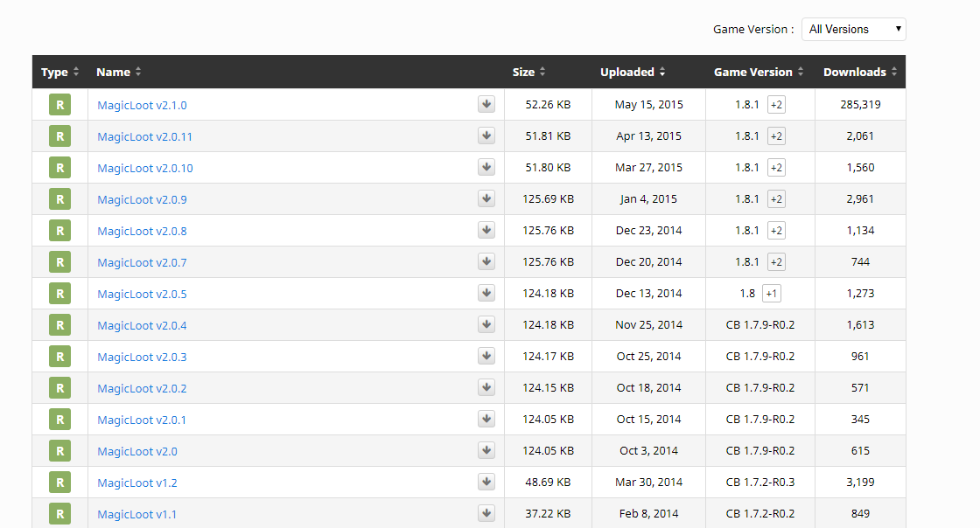Sort by Name column header

click(118, 73)
